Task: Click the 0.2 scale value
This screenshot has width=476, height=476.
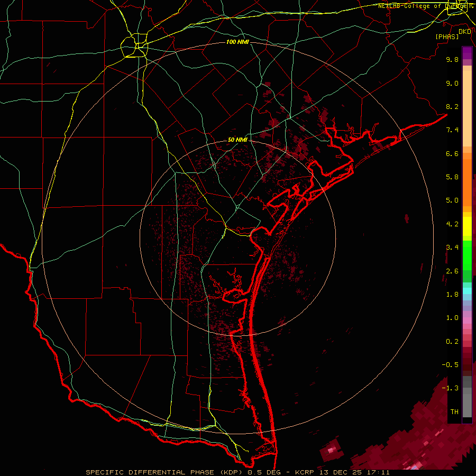Action: [x=452, y=342]
